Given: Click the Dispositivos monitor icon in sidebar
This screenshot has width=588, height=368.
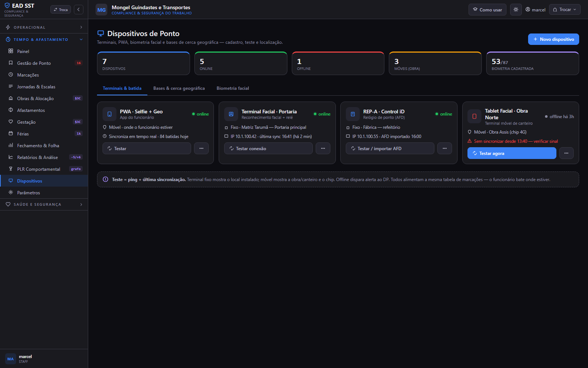Looking at the screenshot, I should (11, 181).
